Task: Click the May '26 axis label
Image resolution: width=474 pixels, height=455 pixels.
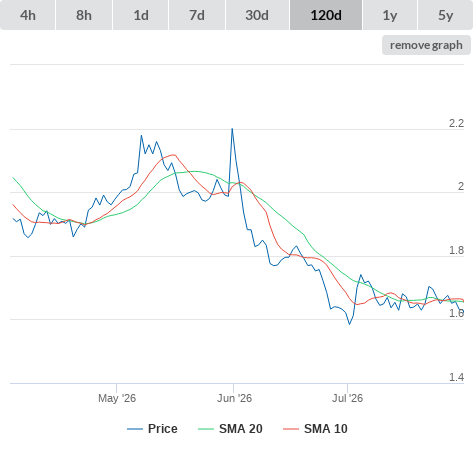Action: click(x=117, y=398)
